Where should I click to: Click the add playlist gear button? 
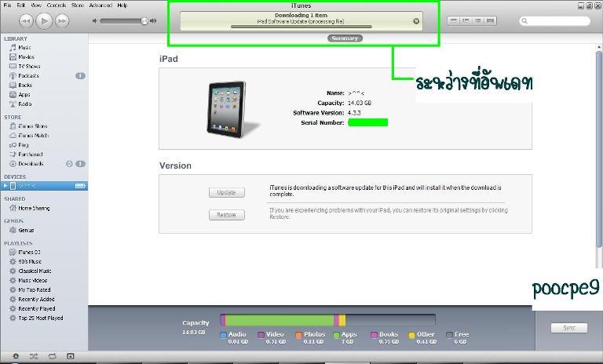[16, 356]
